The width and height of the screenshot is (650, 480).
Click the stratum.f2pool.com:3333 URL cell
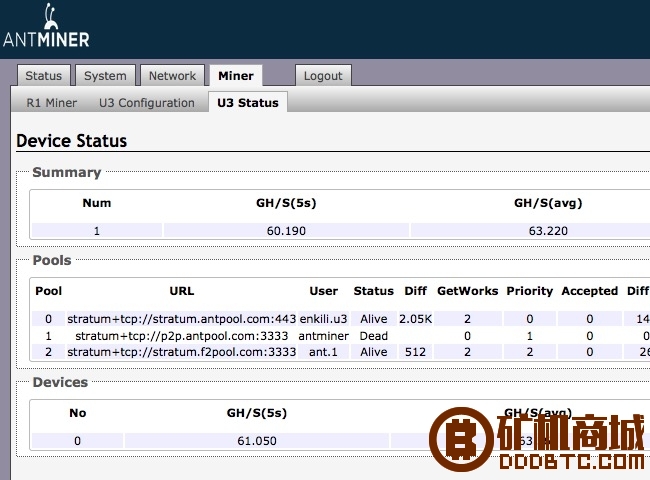(x=182, y=352)
